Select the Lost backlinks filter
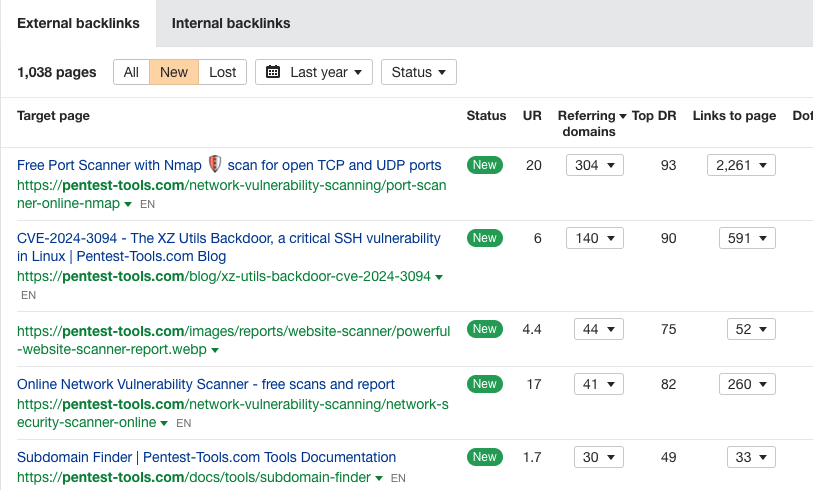The height and width of the screenshot is (490, 813). [x=222, y=72]
